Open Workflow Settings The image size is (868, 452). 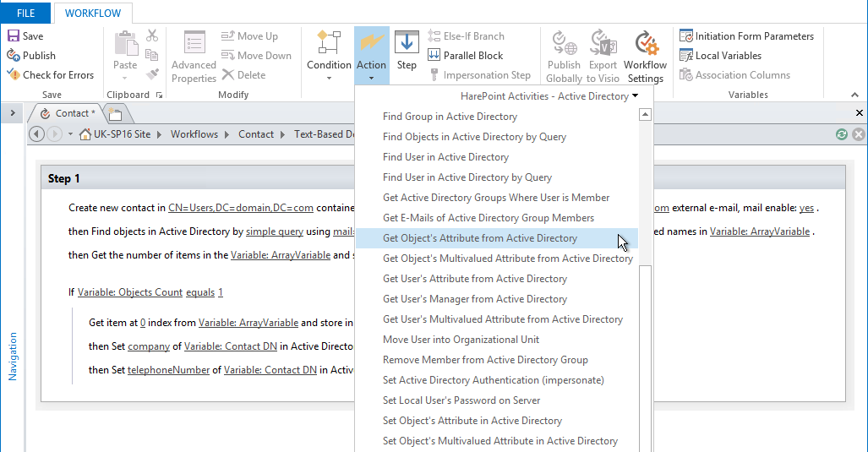coord(646,57)
